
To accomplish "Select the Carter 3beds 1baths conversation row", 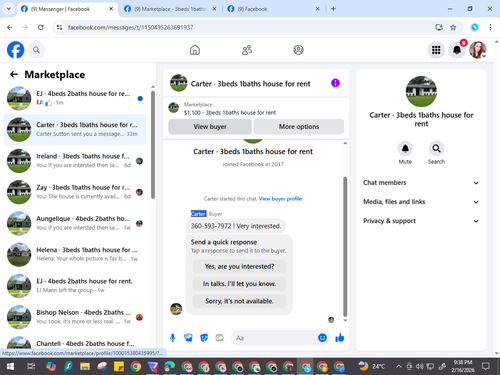I will [x=75, y=130].
